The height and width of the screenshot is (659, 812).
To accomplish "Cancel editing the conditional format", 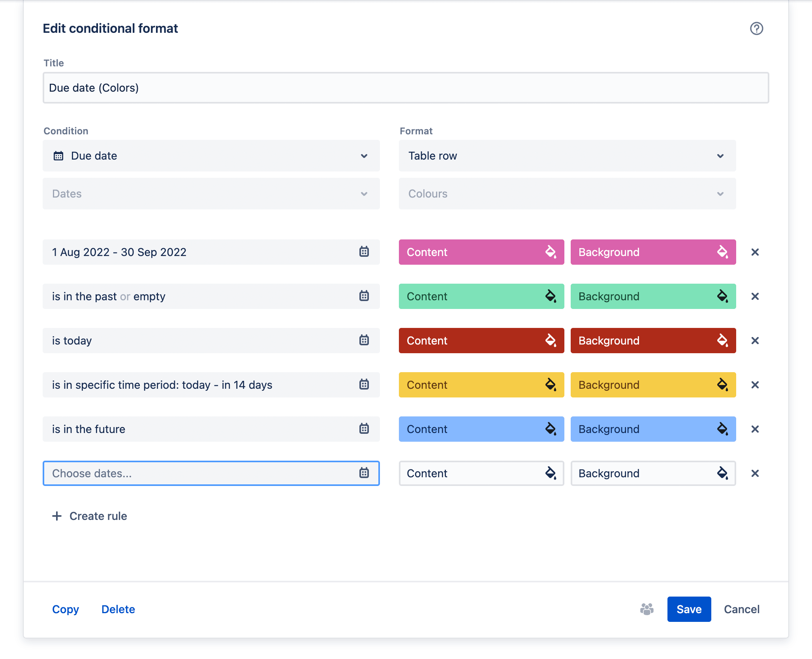I will point(742,609).
